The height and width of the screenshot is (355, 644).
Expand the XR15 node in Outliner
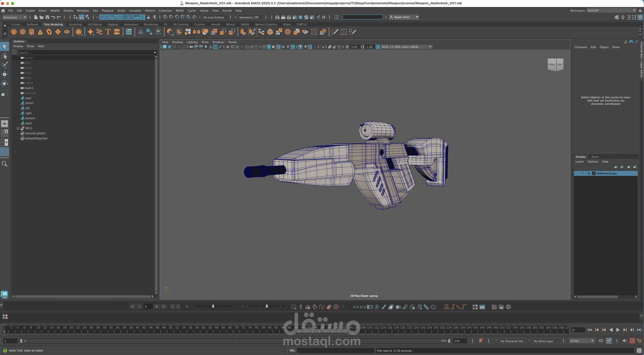18,128
